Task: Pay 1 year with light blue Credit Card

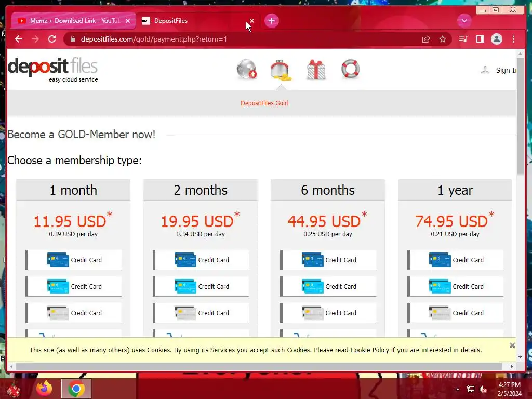Action: 455,286
